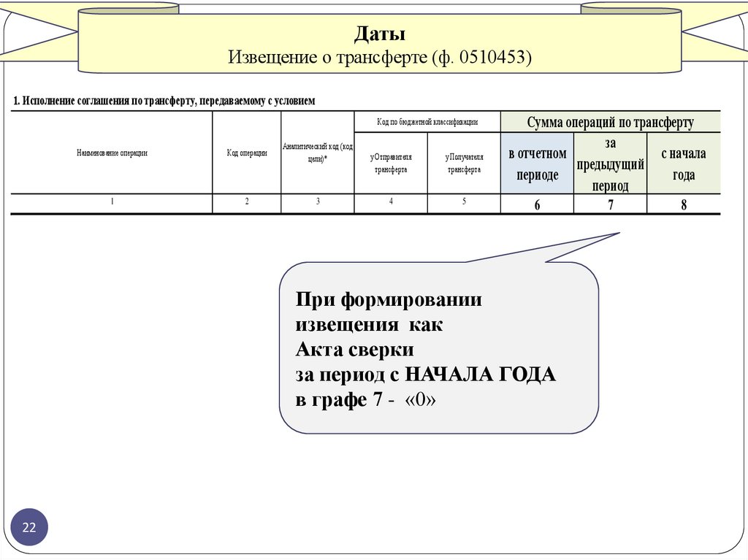Click the slide title "Даты"
Image resolution: width=748 pixels, height=560 pixels.
[x=380, y=34]
